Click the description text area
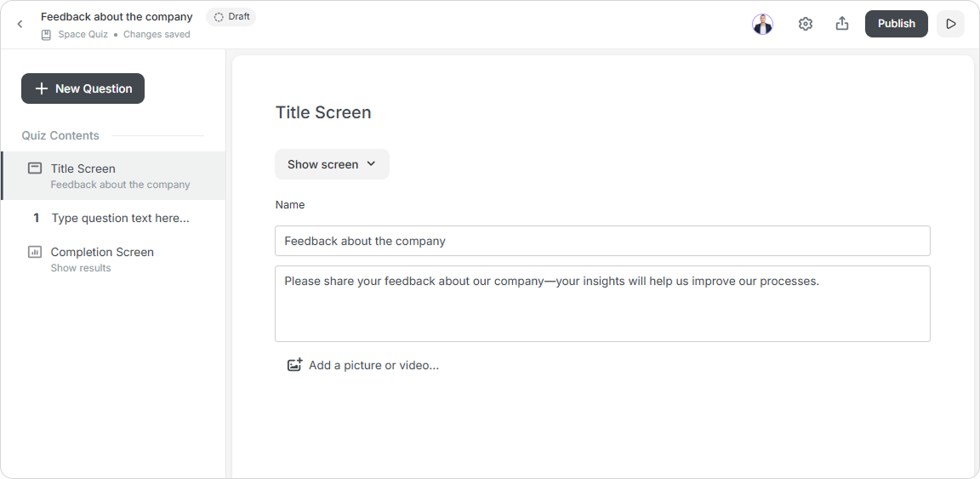The width and height of the screenshot is (980, 479). tap(602, 304)
